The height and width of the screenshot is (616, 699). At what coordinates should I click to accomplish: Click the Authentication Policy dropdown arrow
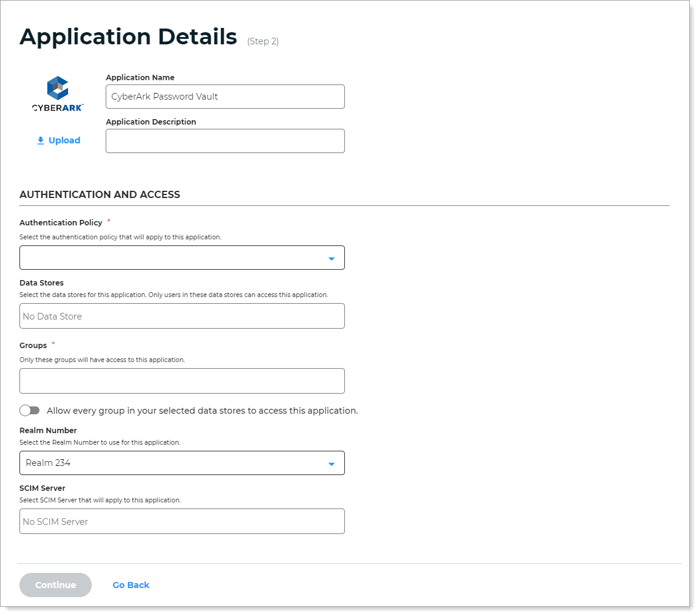(332, 258)
